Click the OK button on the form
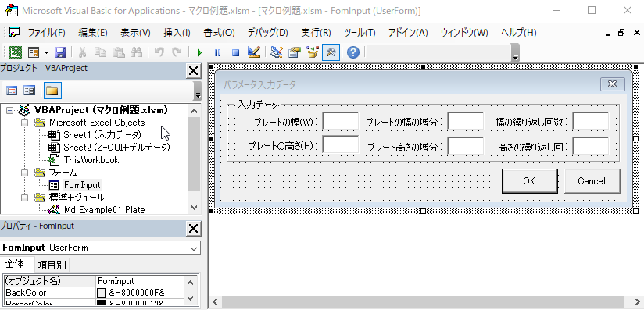The image size is (644, 310). point(529,180)
